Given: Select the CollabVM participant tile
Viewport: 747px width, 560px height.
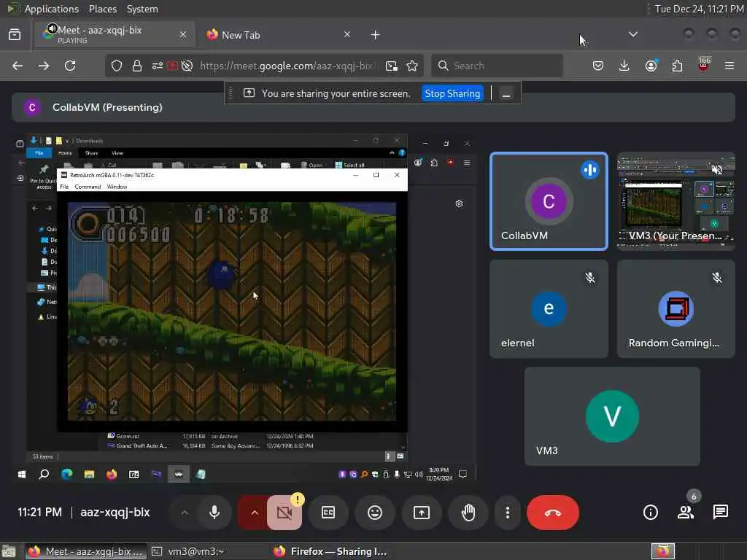Looking at the screenshot, I should (x=549, y=201).
